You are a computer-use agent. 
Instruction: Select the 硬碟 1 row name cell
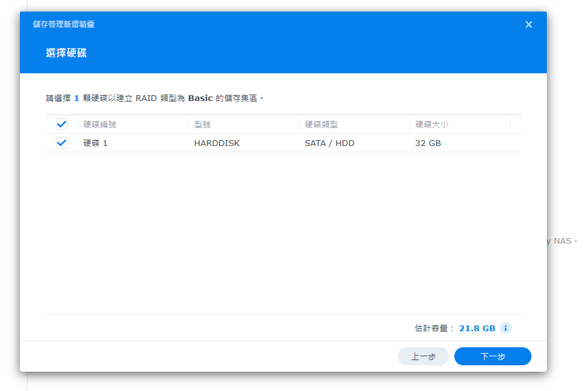coord(96,143)
